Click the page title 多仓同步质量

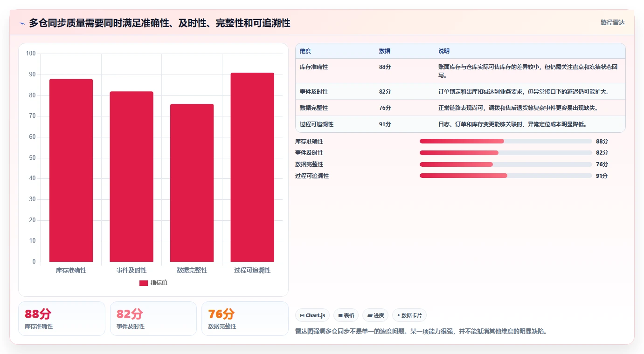coord(159,23)
